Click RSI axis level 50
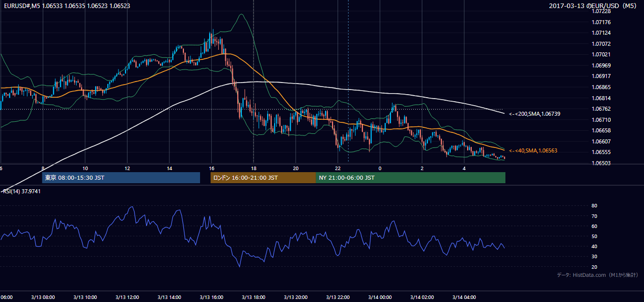The width and height of the screenshot is (644, 302). click(594, 236)
